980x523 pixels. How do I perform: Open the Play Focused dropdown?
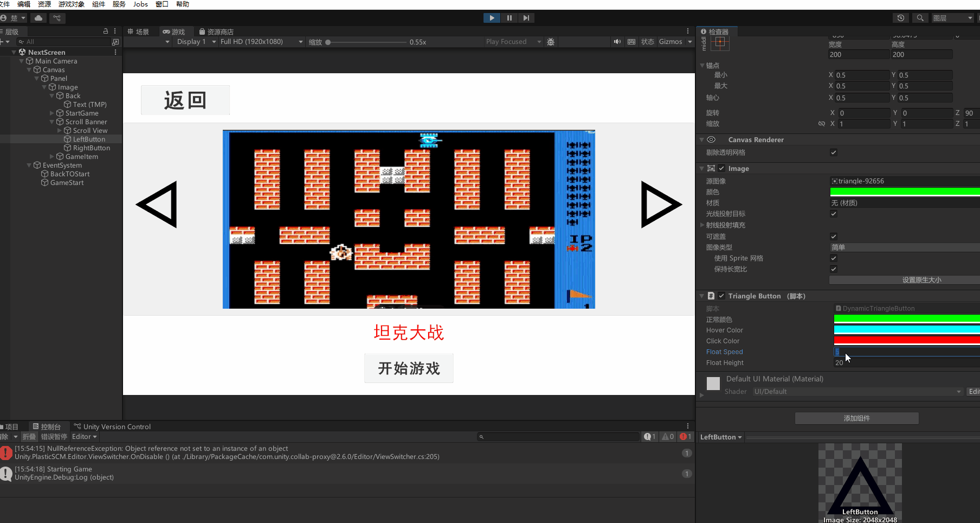513,42
